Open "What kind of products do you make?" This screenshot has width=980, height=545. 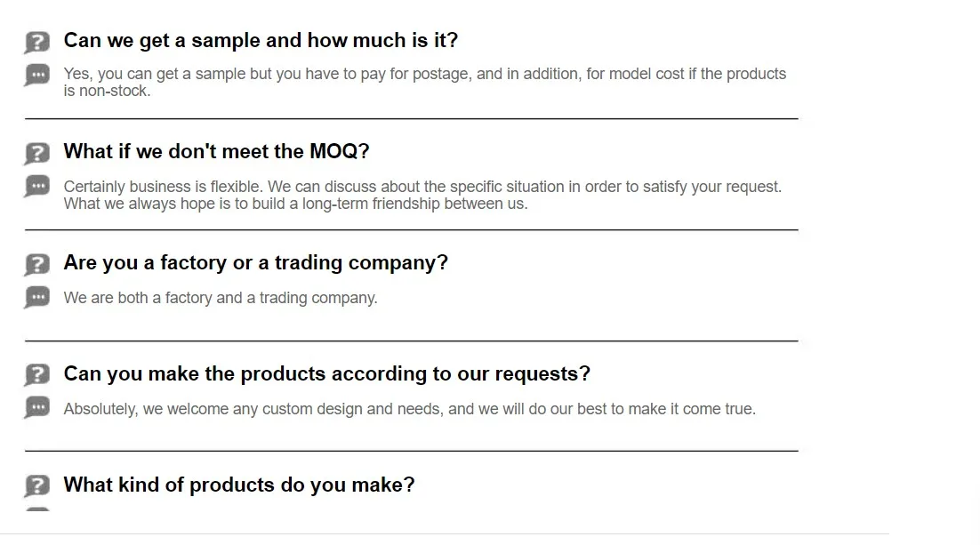click(238, 485)
